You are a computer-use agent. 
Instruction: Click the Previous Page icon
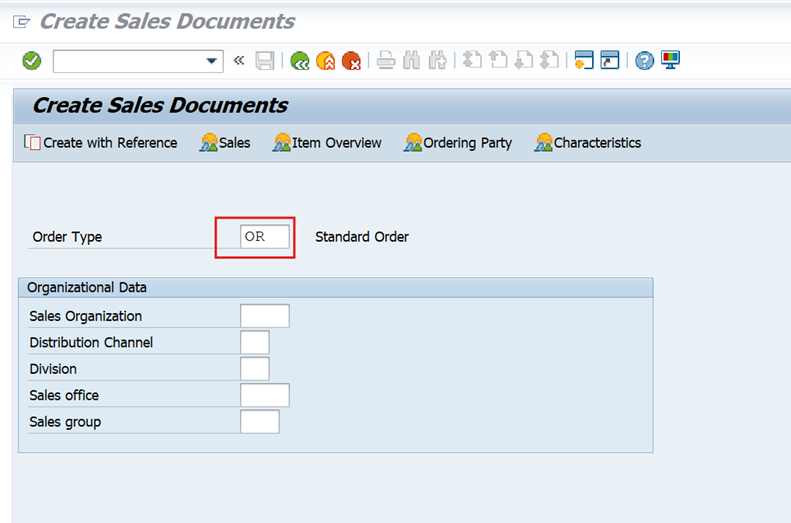point(498,60)
